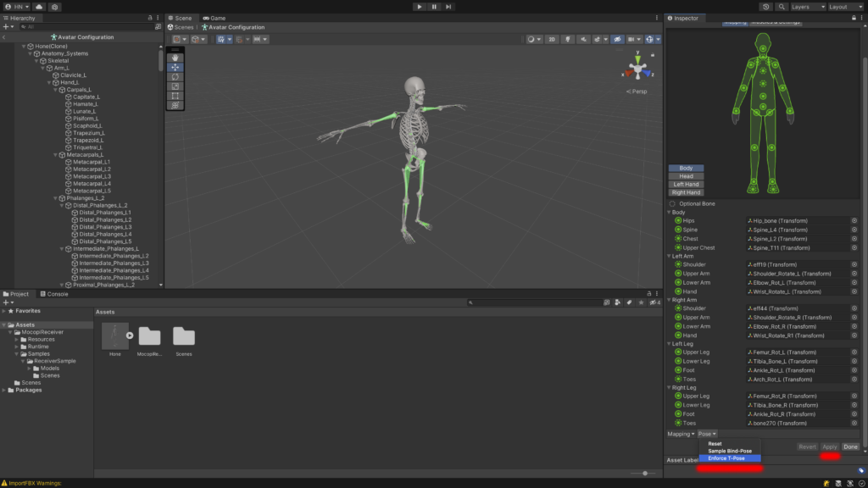Open the object picker for Hips bone
Screen dimensions: 868x488
[854, 221]
